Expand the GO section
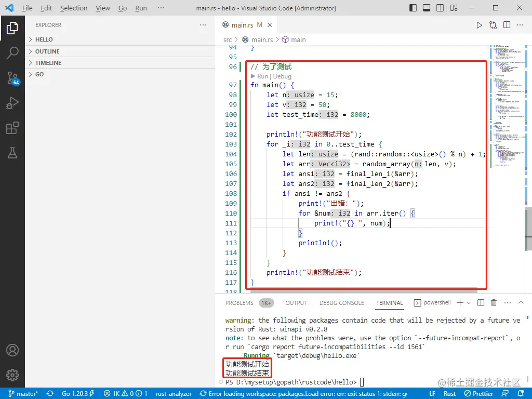532x399 pixels. pyautogui.click(x=120, y=74)
